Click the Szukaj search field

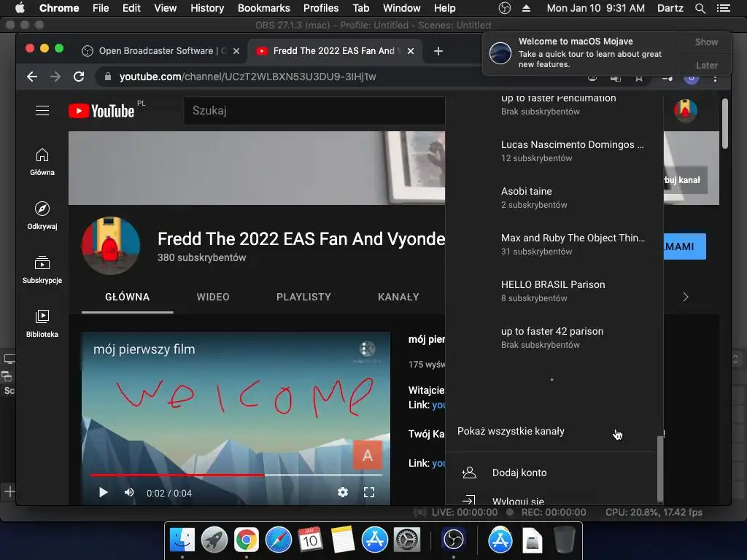[x=314, y=111]
